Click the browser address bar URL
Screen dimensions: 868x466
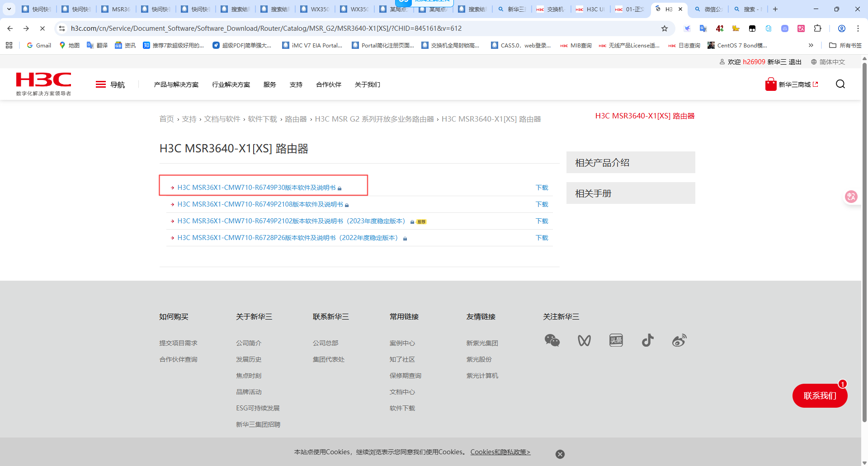[266, 28]
